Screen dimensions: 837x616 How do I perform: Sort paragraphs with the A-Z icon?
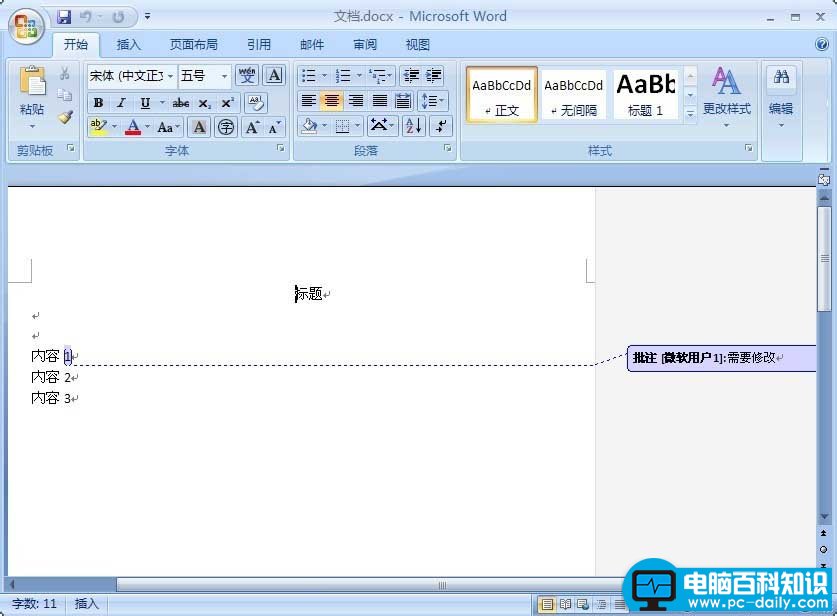point(414,126)
